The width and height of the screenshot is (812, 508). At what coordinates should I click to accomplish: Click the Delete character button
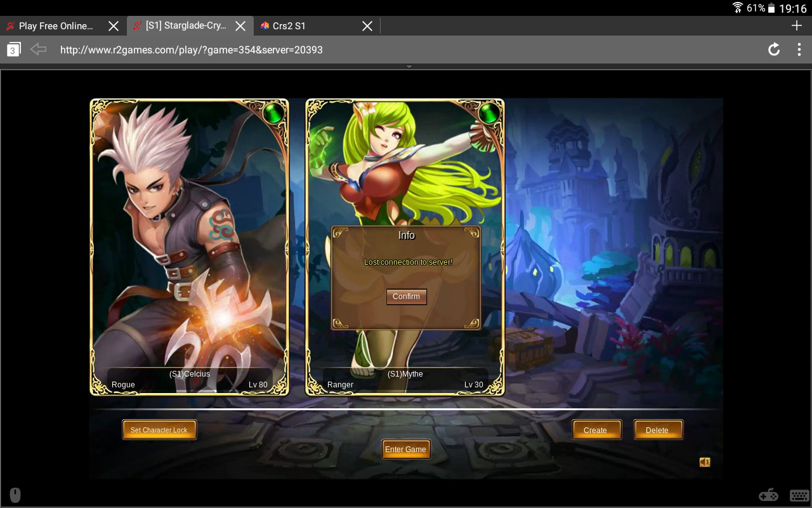[x=658, y=430]
